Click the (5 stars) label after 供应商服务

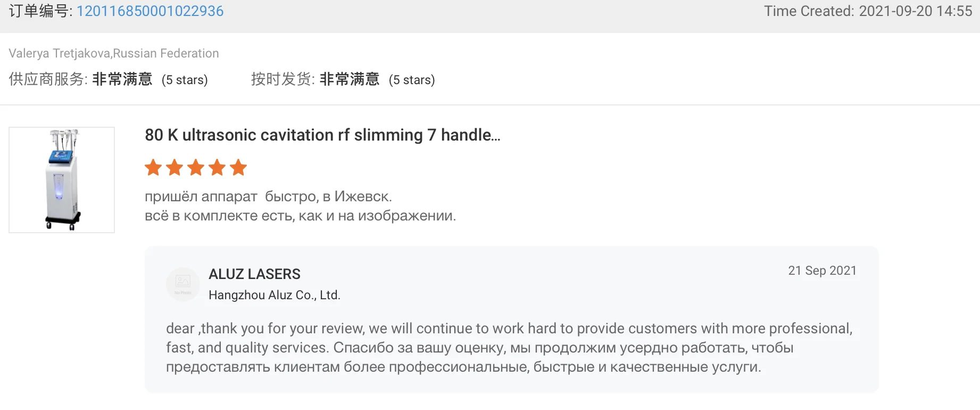pos(185,80)
